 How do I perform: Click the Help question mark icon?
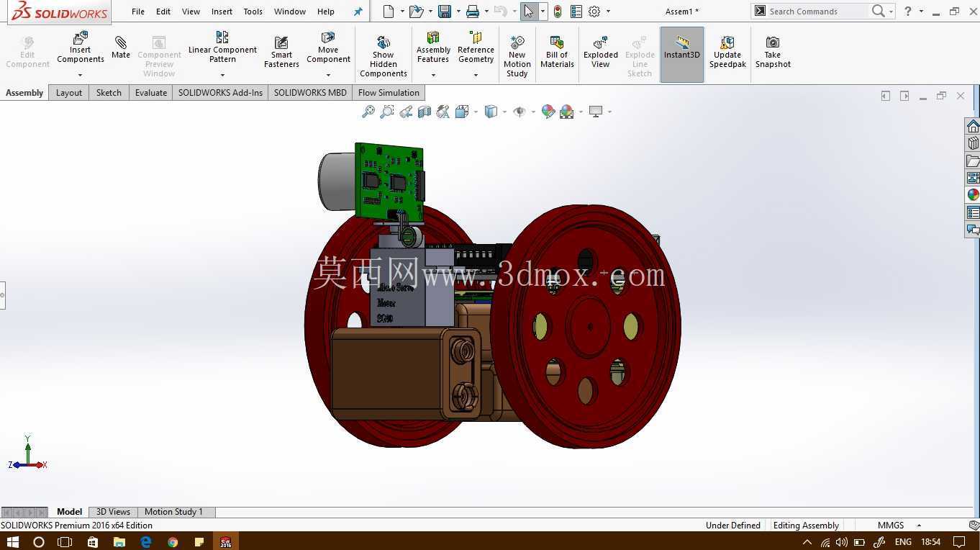[x=908, y=12]
